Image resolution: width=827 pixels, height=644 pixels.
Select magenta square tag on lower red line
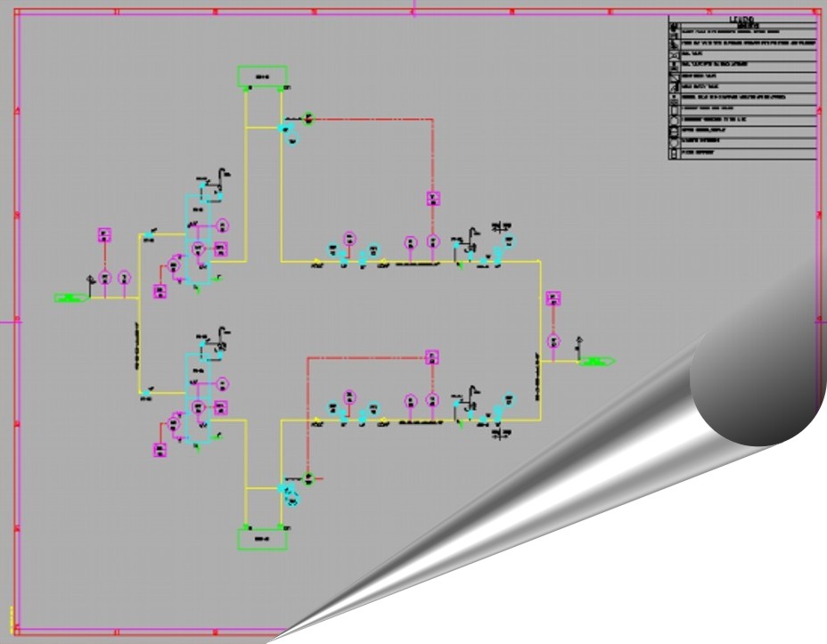click(x=432, y=357)
